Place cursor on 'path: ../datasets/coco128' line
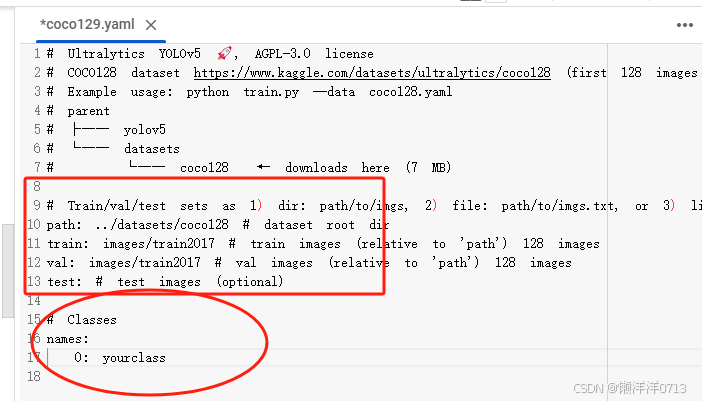The width and height of the screenshot is (702, 401). coord(218,224)
